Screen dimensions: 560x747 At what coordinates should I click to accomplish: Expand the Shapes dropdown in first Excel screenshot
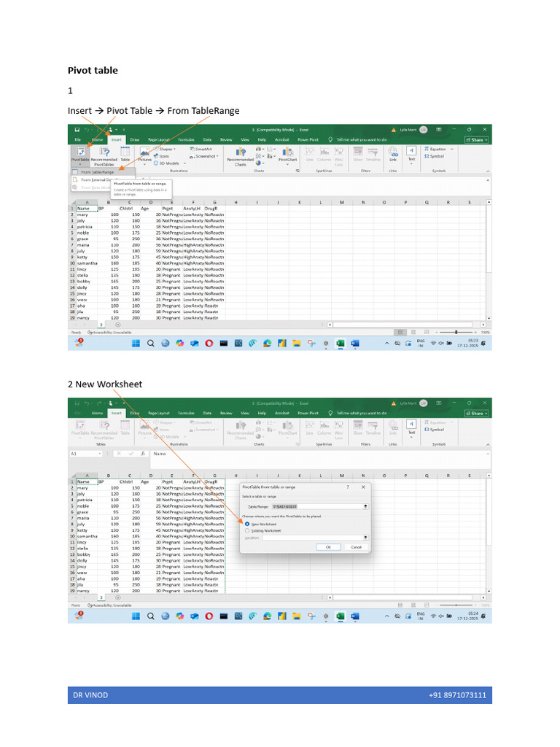(x=174, y=149)
